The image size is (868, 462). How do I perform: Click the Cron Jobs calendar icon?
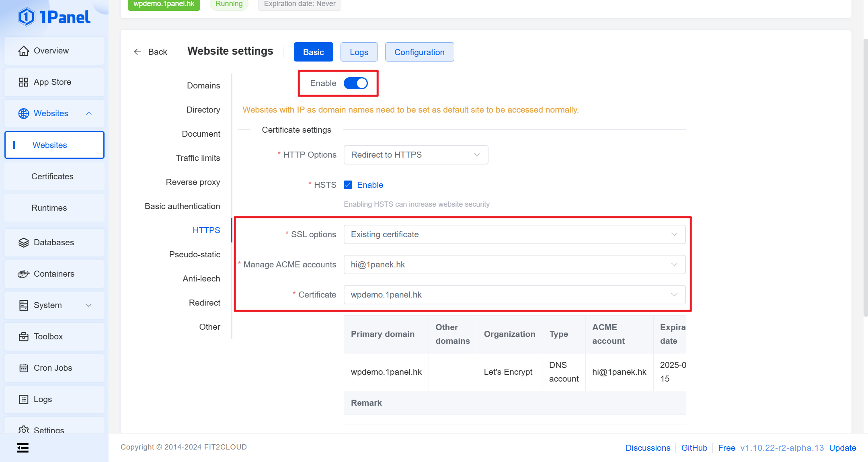click(24, 368)
